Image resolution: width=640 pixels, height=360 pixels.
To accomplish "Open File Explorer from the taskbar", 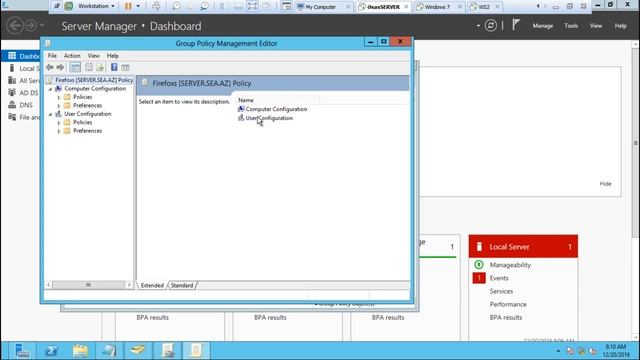I will click(80, 351).
